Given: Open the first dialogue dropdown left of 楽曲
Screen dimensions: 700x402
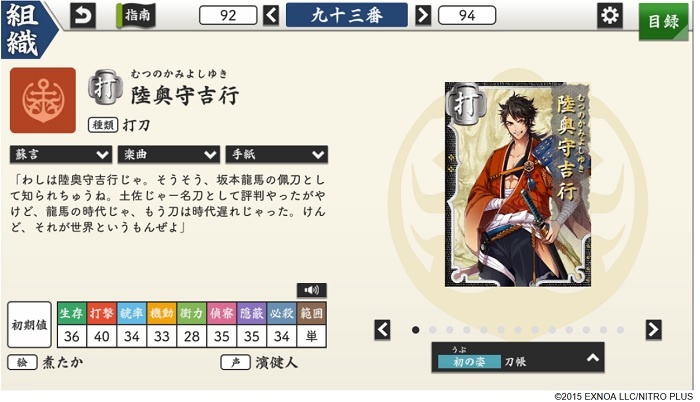Looking at the screenshot, I should coord(61,155).
